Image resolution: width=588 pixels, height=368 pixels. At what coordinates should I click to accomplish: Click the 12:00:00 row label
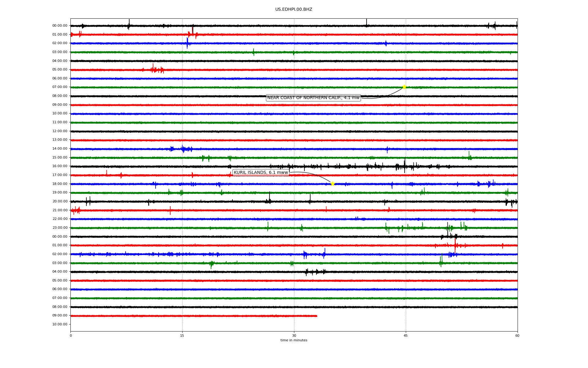click(x=60, y=131)
